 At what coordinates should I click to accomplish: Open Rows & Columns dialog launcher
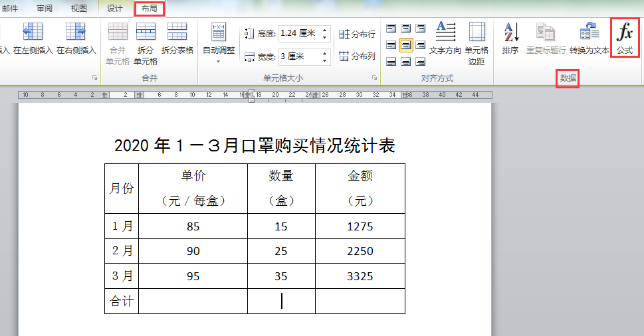point(95,78)
